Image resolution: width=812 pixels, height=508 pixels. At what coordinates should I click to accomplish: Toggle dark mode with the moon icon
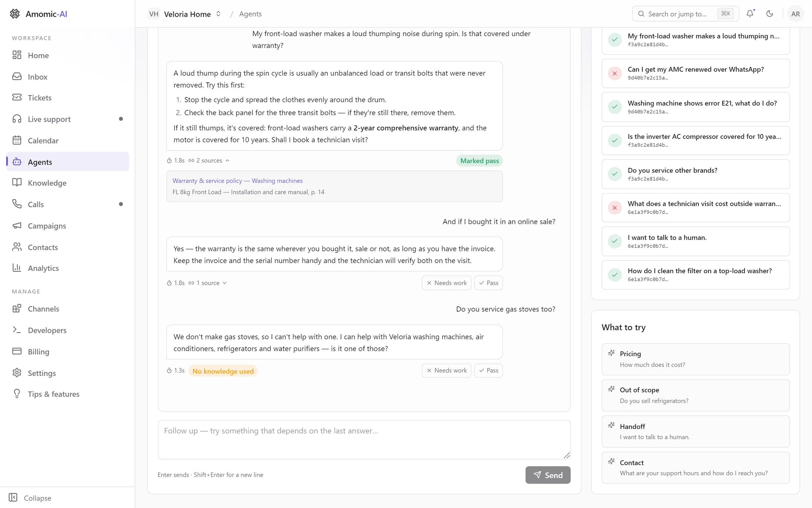(770, 14)
